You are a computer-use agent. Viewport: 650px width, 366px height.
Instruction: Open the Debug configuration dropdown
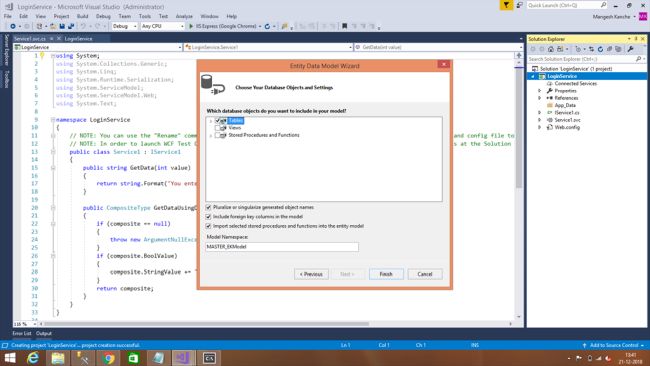125,26
